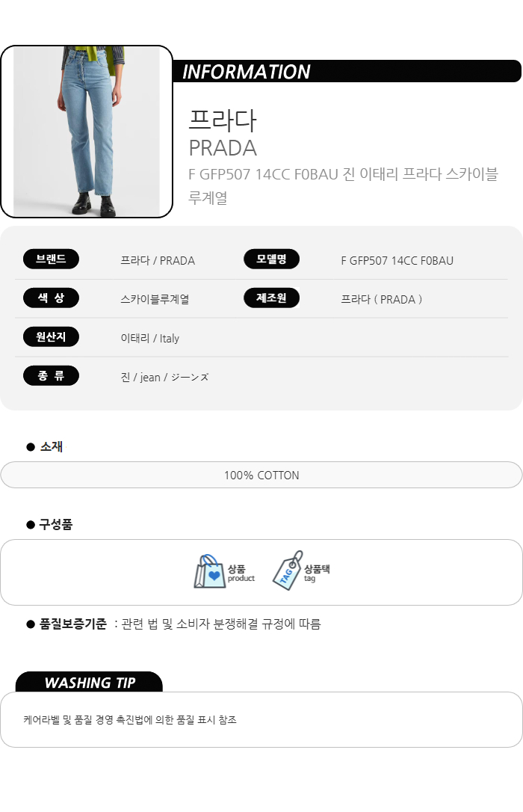Click the 브랜드 label pill
Viewport: 523px width, 812px height.
tap(51, 259)
